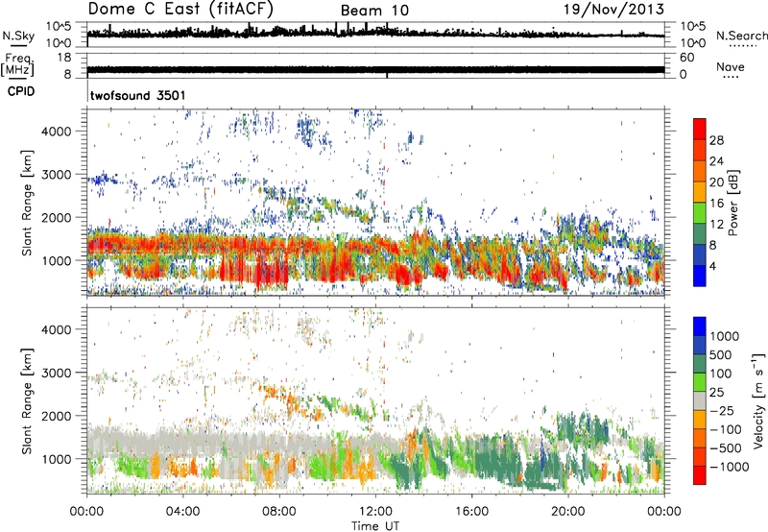Click the "-500" velocity colorbar label
The image size is (768, 532).
(726, 448)
